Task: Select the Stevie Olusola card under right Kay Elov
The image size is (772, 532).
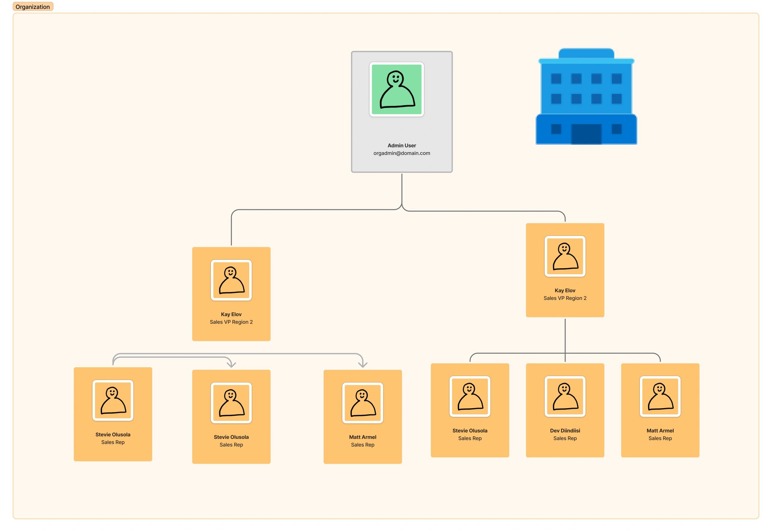Action: (x=470, y=410)
